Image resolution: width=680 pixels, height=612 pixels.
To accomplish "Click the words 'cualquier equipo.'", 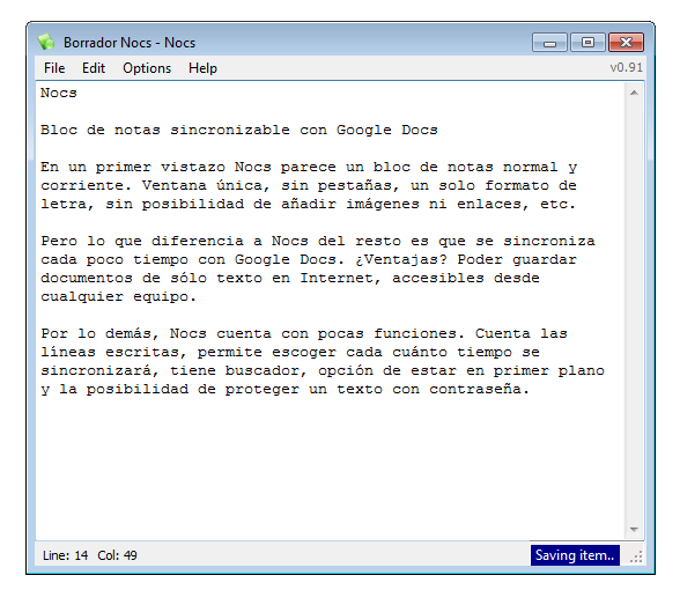I will point(118,297).
